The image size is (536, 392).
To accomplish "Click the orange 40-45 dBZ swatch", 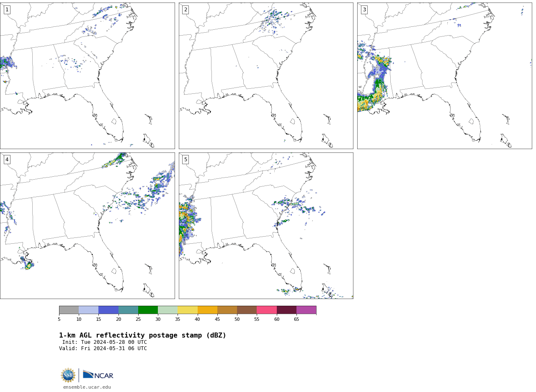I will pos(207,310).
